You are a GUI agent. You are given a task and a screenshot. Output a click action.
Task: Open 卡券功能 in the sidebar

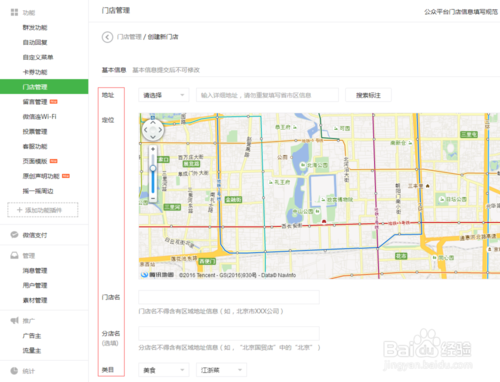[35, 72]
